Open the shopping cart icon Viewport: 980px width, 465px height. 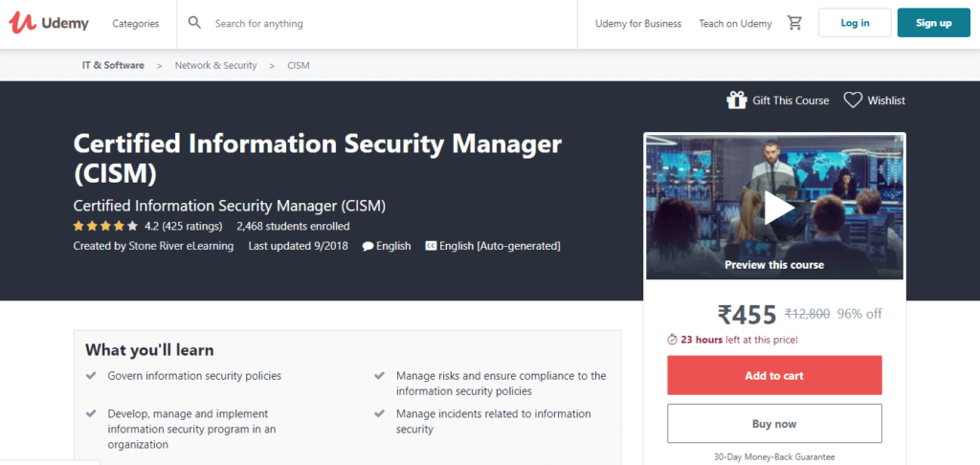[794, 23]
